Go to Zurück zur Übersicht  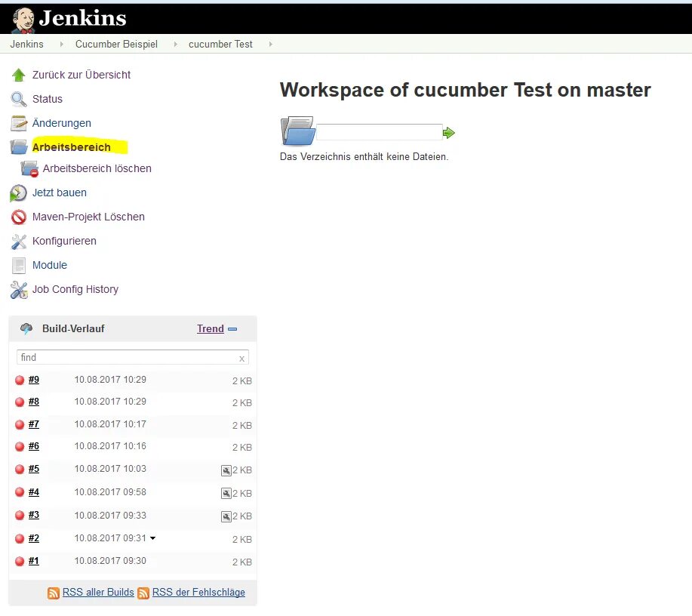tap(82, 75)
